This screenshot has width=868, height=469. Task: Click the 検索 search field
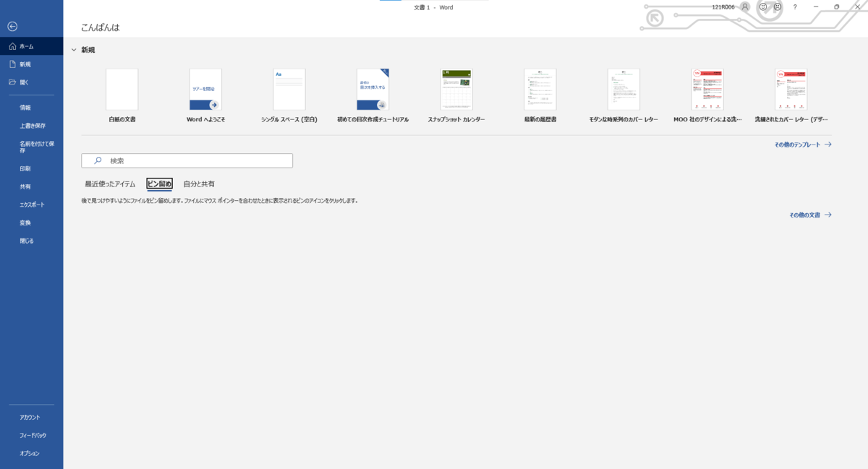(187, 160)
